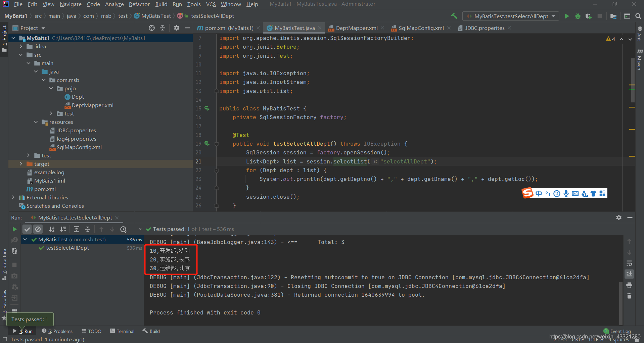The height and width of the screenshot is (343, 644).
Task: Open the Refactor menu
Action: (x=139, y=4)
